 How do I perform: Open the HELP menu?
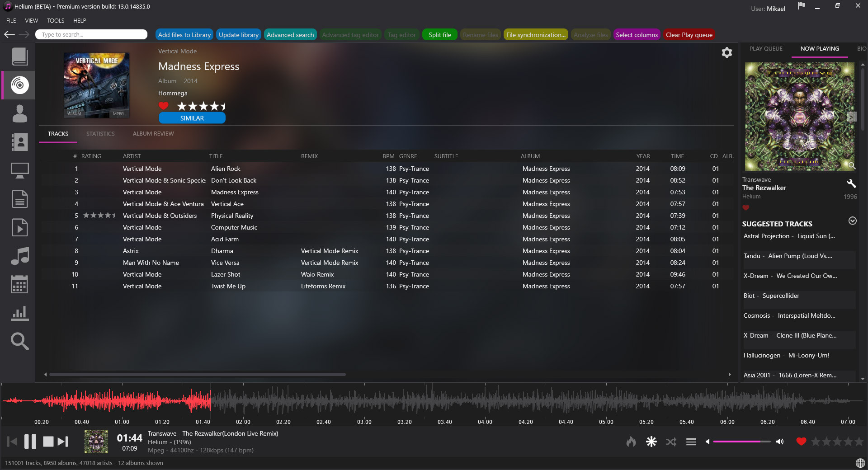[x=80, y=20]
